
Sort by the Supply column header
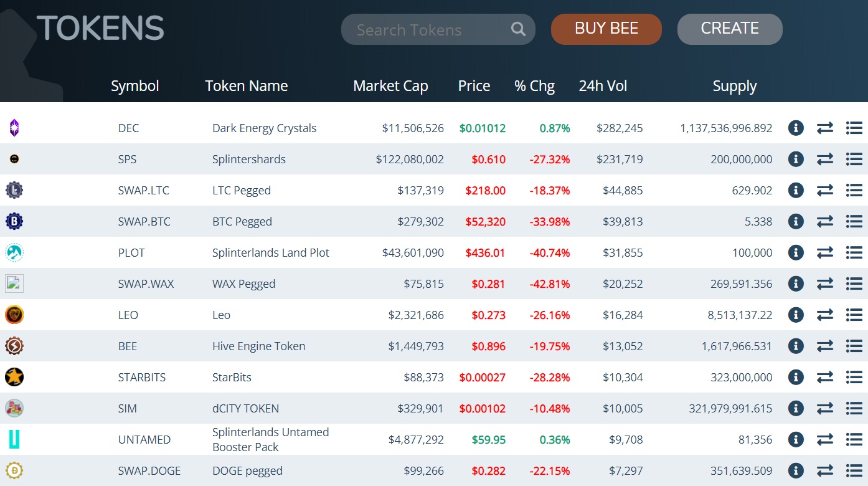[x=735, y=86]
